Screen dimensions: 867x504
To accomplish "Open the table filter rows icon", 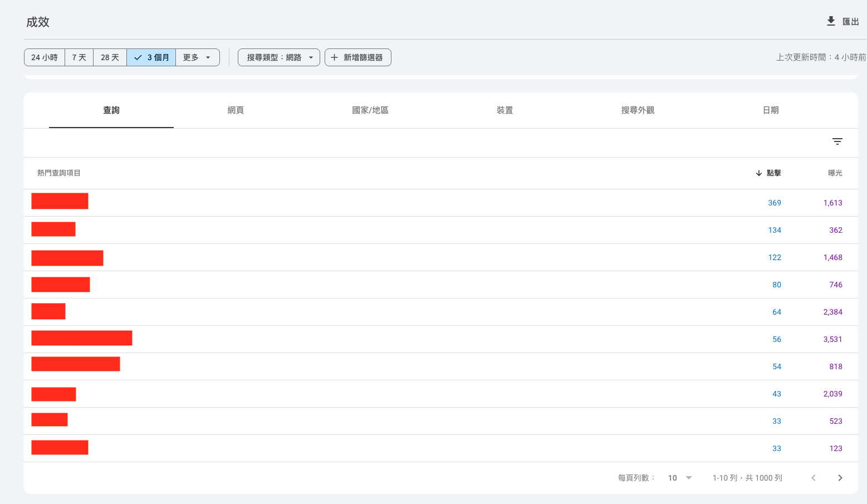I will pyautogui.click(x=837, y=141).
